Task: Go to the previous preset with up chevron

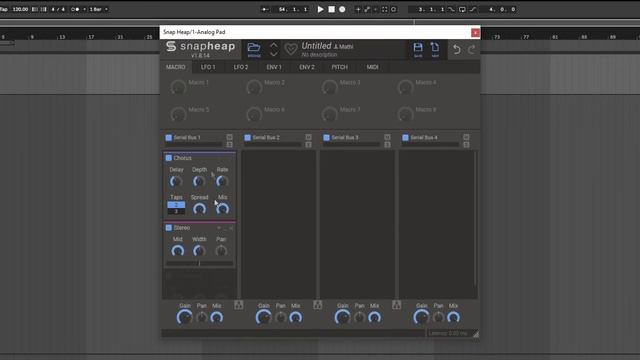Action: click(274, 45)
